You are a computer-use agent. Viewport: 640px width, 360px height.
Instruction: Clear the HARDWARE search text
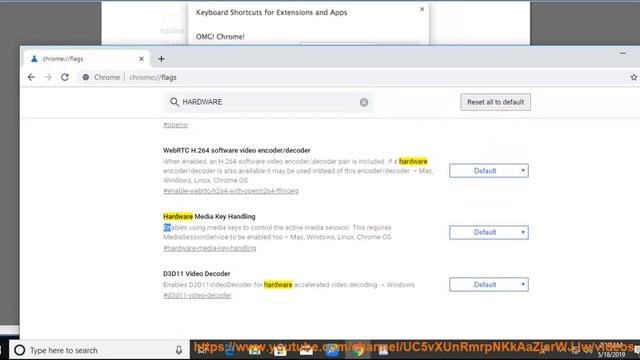tap(364, 102)
